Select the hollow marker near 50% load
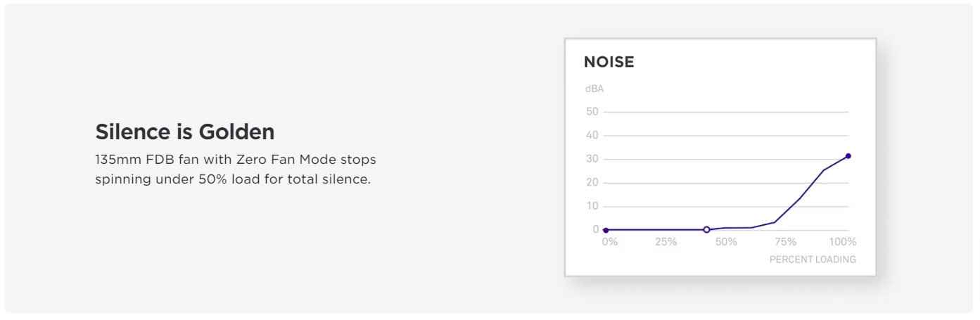The height and width of the screenshot is (320, 980). coord(706,229)
